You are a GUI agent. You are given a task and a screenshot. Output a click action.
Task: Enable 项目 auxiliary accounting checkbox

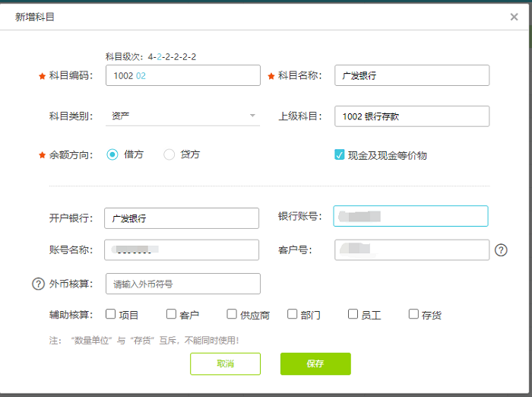click(x=110, y=314)
